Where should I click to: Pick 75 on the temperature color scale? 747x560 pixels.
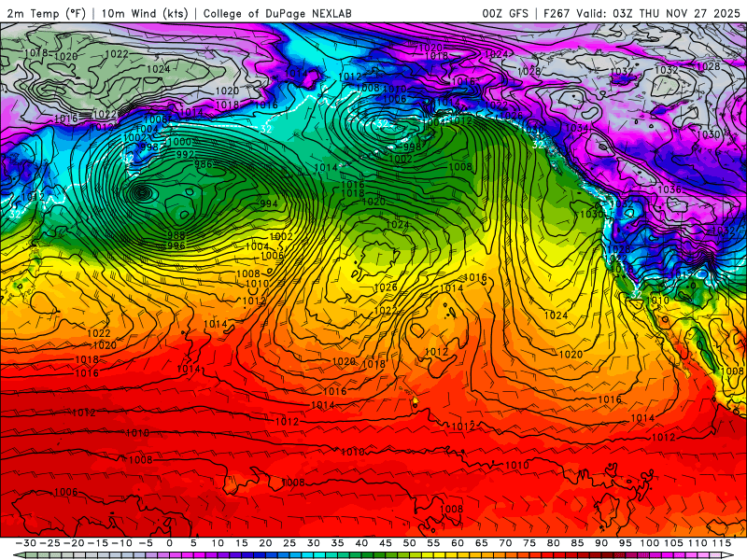pyautogui.click(x=529, y=543)
